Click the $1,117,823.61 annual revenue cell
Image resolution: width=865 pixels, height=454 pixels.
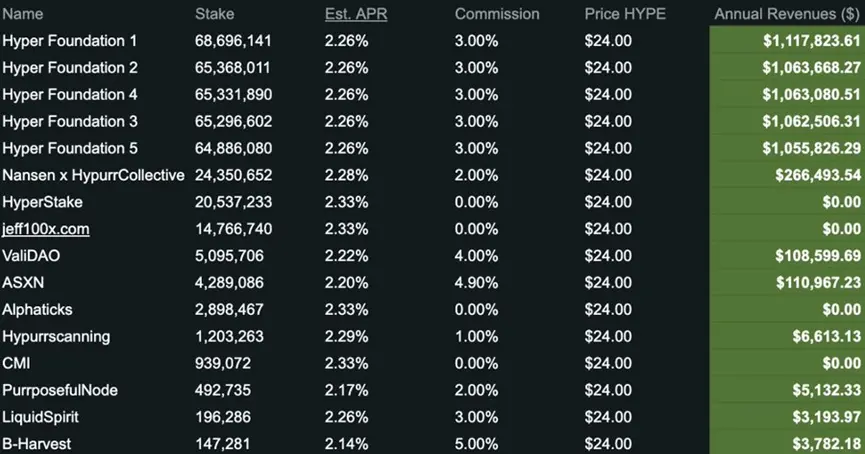[x=810, y=41]
